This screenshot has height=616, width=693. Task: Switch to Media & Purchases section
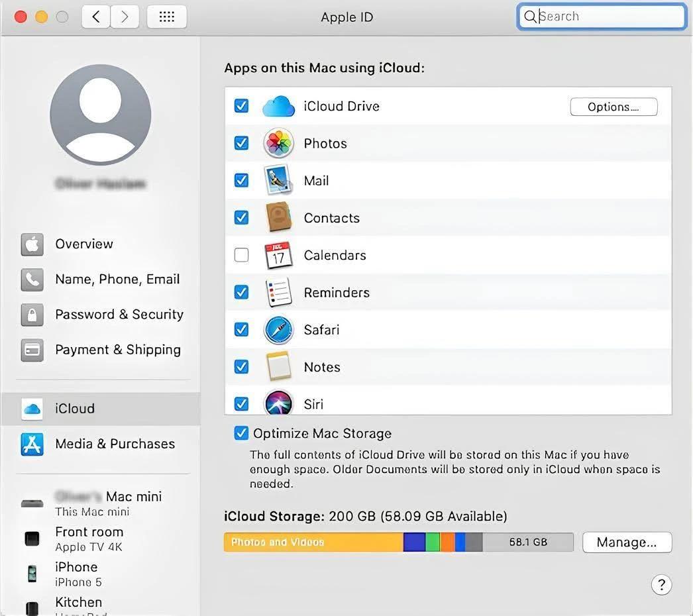(115, 444)
